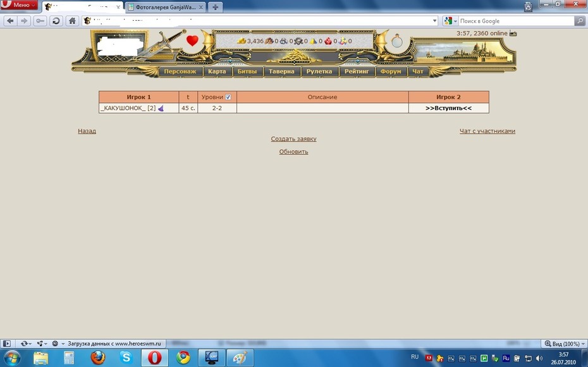Open the Opera Меню button
This screenshot has width=588, height=367.
19,5
